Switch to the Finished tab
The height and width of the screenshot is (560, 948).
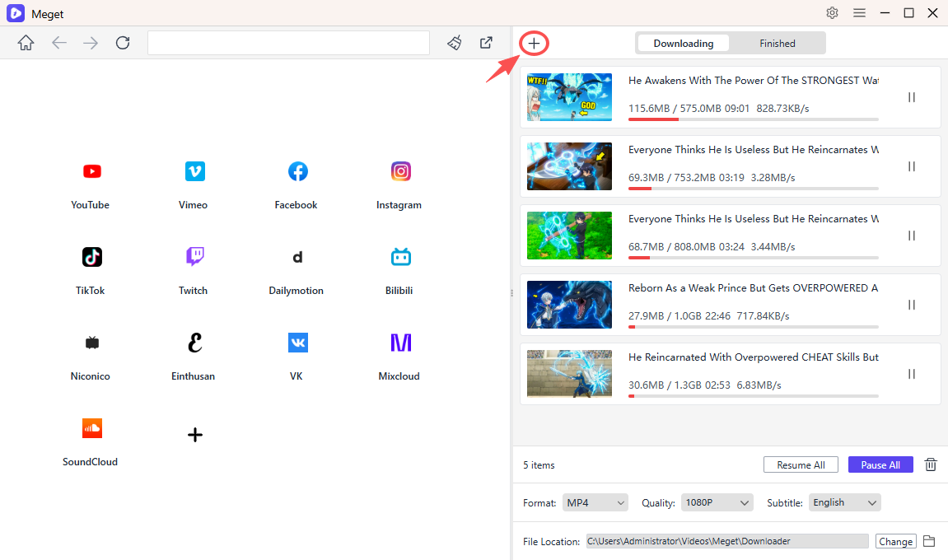tap(777, 44)
